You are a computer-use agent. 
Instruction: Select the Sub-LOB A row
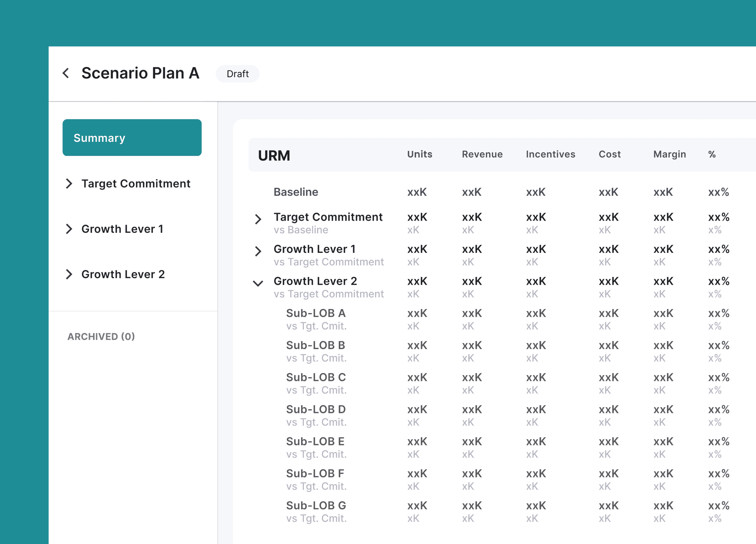[316, 313]
